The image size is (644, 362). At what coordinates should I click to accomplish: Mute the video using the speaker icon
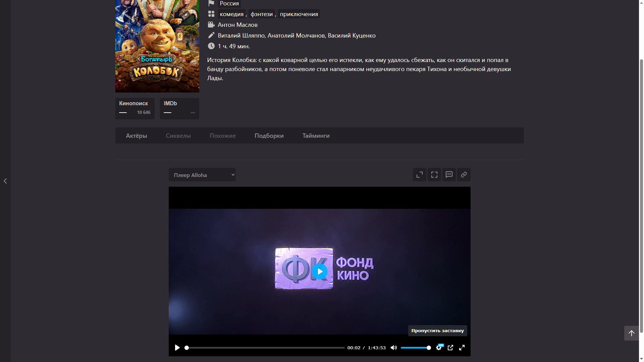[x=394, y=348]
